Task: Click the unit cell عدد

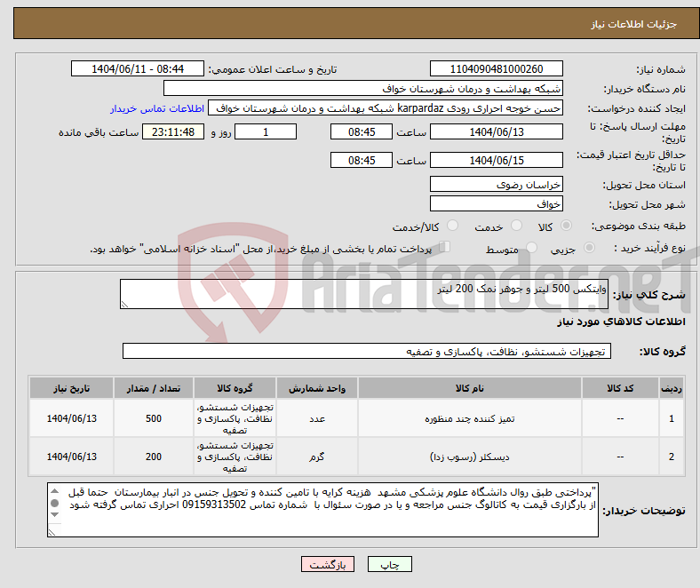Action: [317, 418]
